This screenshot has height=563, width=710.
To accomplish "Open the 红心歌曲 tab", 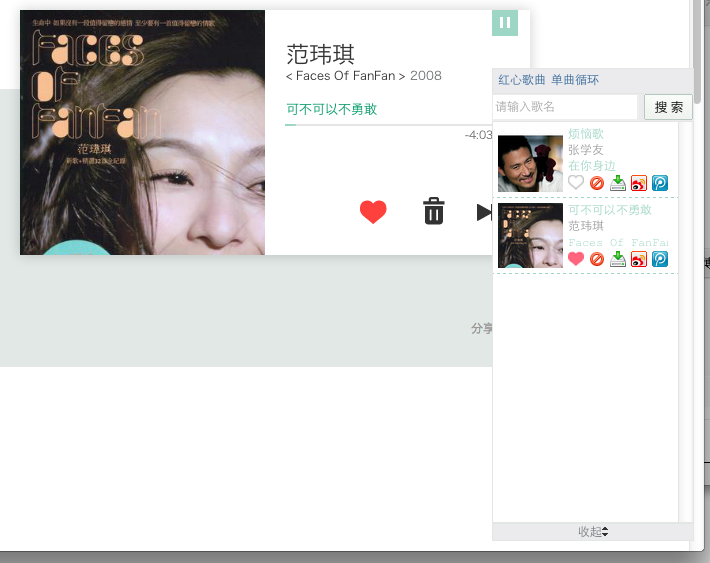I will (522, 80).
